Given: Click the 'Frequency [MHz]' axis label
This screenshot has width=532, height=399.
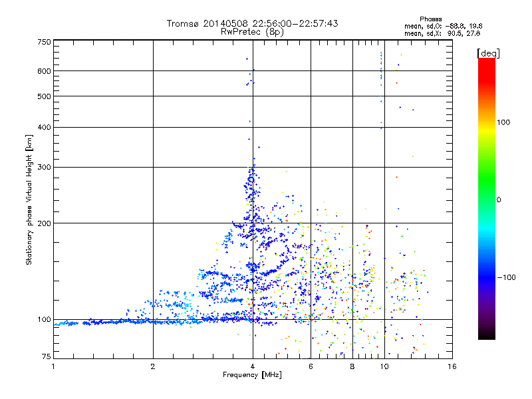Looking at the screenshot, I should coord(252,375).
